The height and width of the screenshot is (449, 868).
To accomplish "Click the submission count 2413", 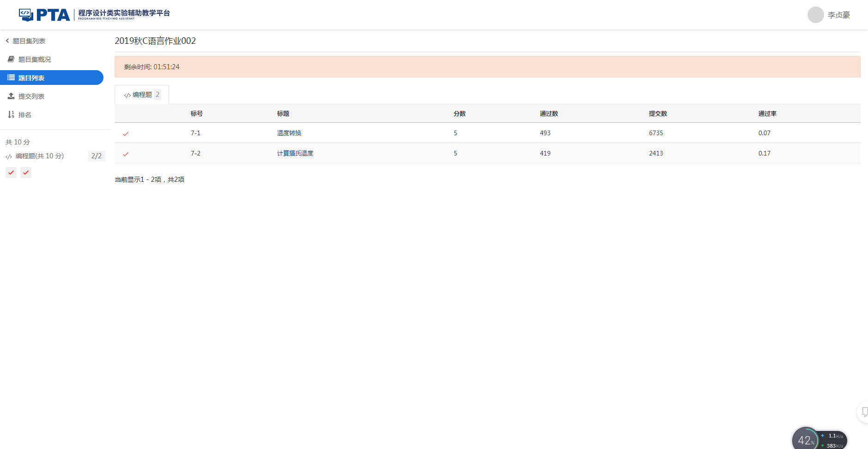I will tap(656, 153).
